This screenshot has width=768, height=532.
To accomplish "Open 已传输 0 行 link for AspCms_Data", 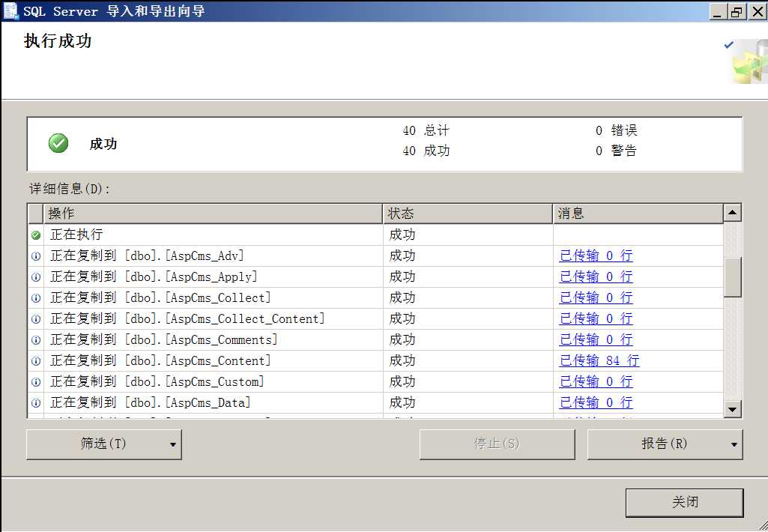I will pyautogui.click(x=596, y=402).
